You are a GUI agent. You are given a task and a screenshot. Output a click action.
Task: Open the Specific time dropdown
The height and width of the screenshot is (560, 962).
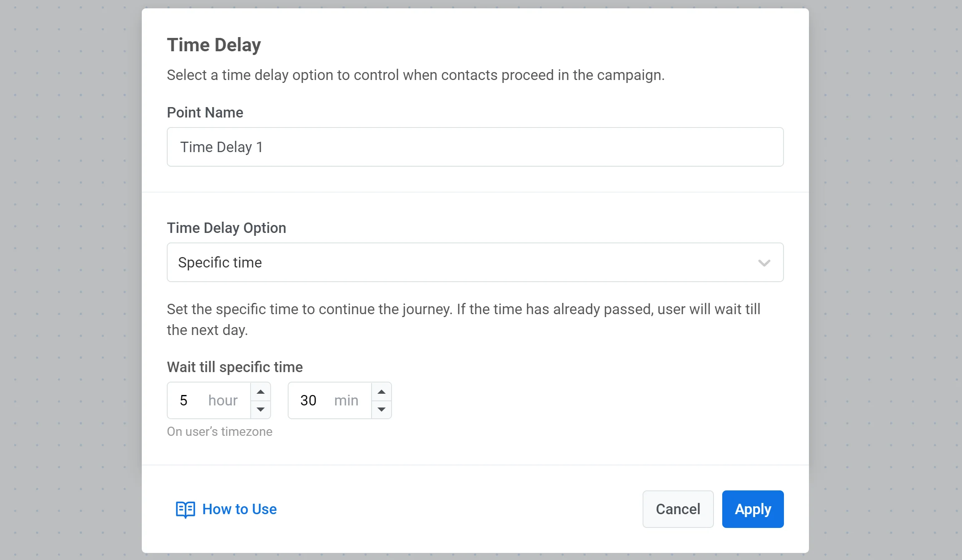(459, 262)
